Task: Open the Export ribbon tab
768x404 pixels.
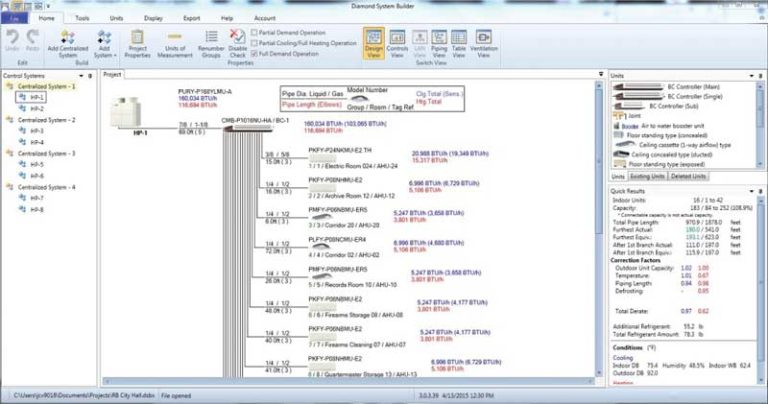Action: coord(192,18)
